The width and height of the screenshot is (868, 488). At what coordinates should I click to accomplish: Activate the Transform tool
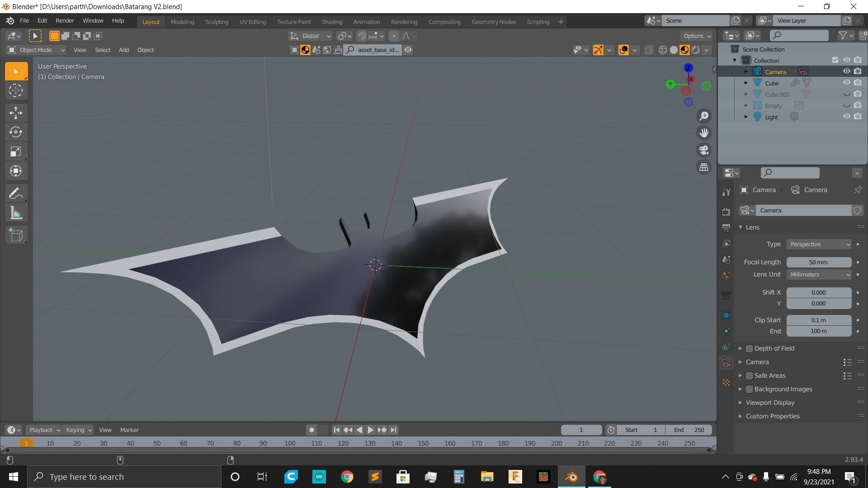click(x=16, y=171)
